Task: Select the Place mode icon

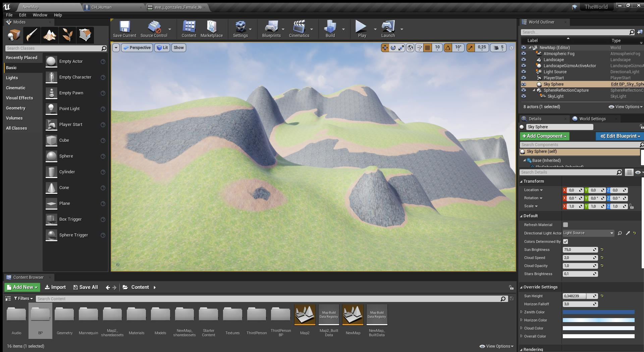Action: pos(14,35)
